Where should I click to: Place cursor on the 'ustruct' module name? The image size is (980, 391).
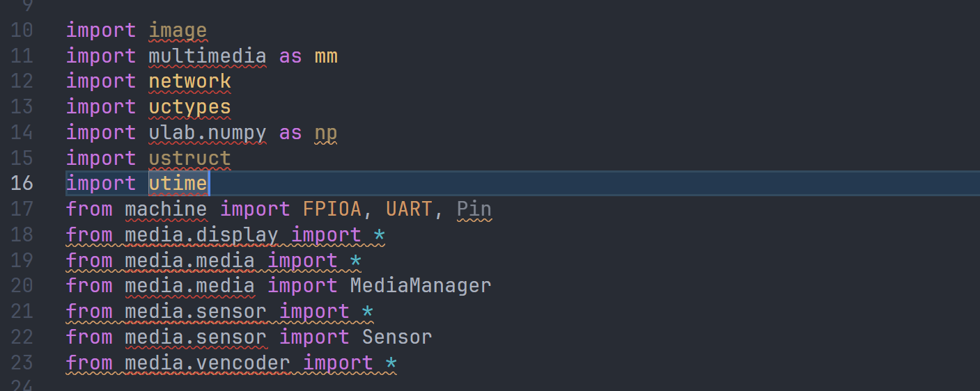(189, 158)
